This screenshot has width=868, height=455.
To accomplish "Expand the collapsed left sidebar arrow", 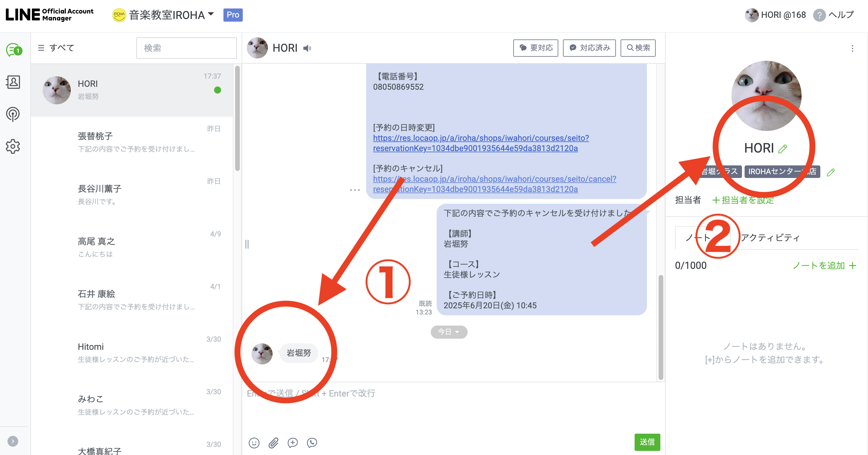I will 13,441.
